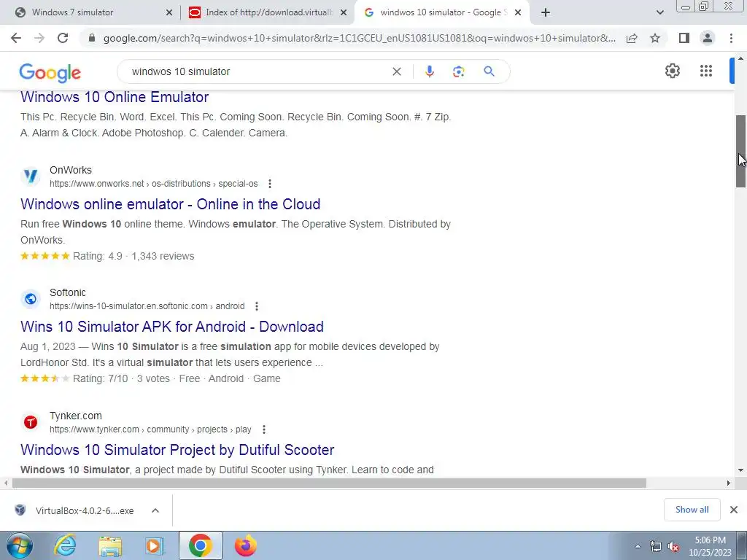The height and width of the screenshot is (560, 747).
Task: Click the vertical page scrollbar thumb
Action: click(x=740, y=152)
